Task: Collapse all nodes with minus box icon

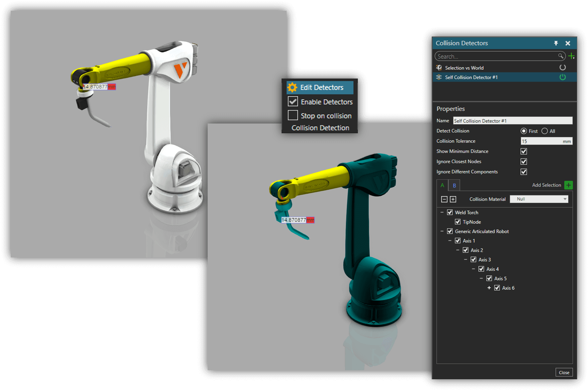Action: coord(444,199)
